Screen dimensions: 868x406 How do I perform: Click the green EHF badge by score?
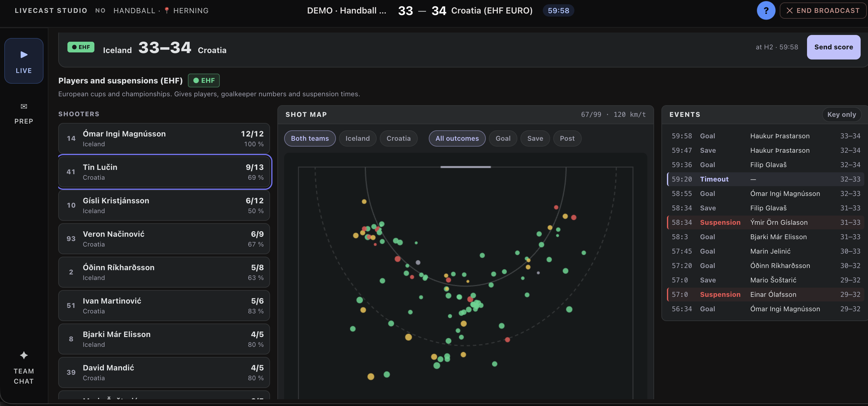(81, 47)
